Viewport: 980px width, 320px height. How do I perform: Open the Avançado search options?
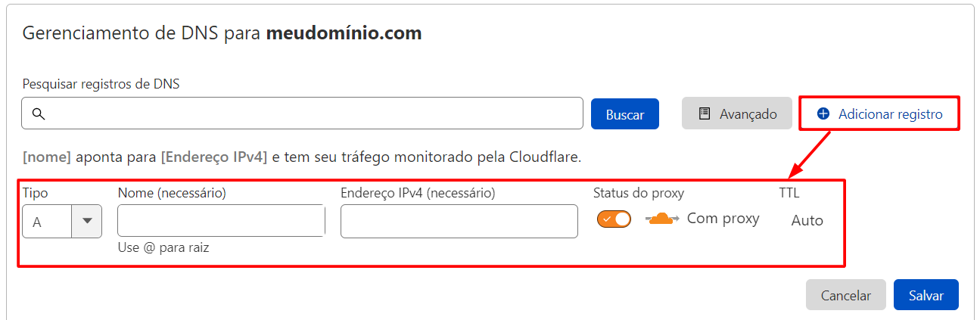point(737,113)
